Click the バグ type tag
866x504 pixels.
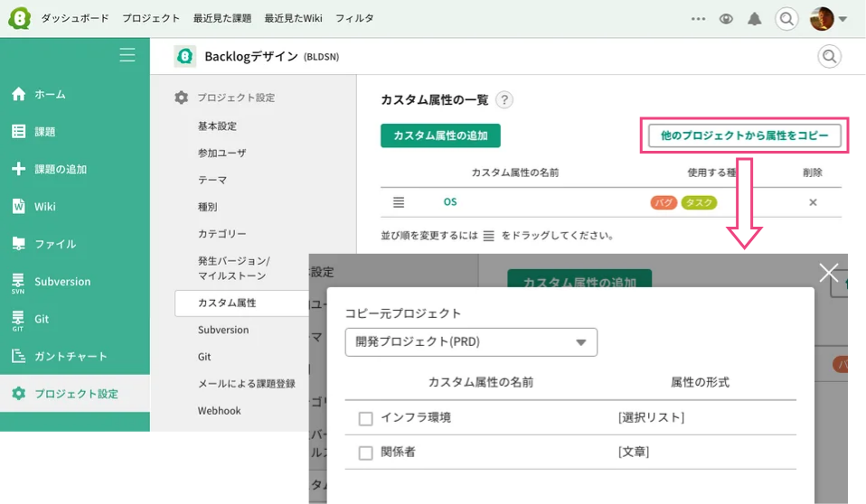(x=664, y=202)
